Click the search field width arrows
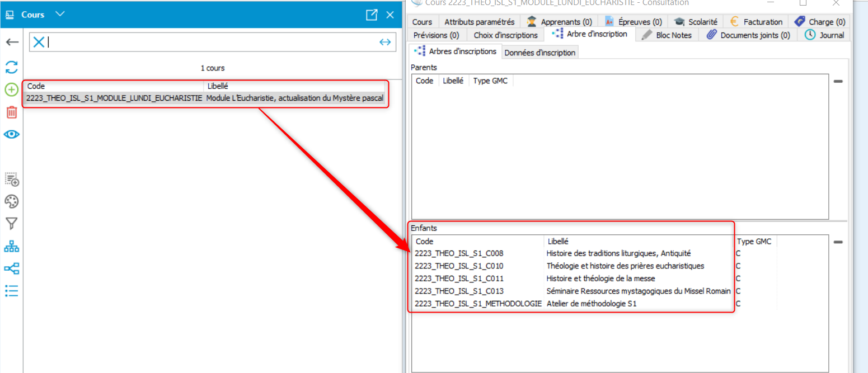This screenshot has width=868, height=373. (x=385, y=42)
